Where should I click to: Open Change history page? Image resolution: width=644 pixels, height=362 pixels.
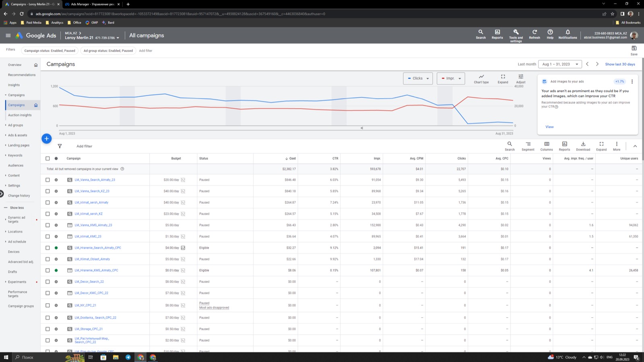19,196
